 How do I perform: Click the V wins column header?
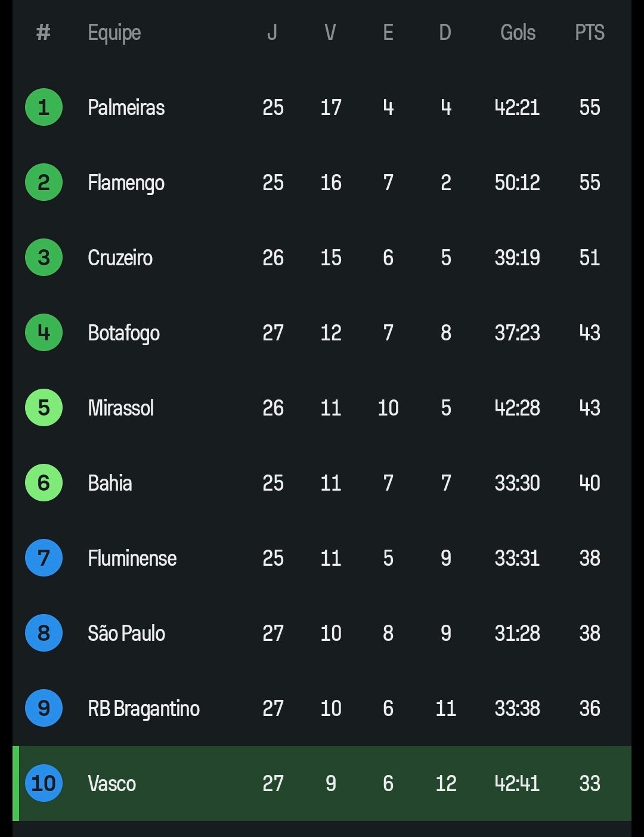(x=330, y=32)
